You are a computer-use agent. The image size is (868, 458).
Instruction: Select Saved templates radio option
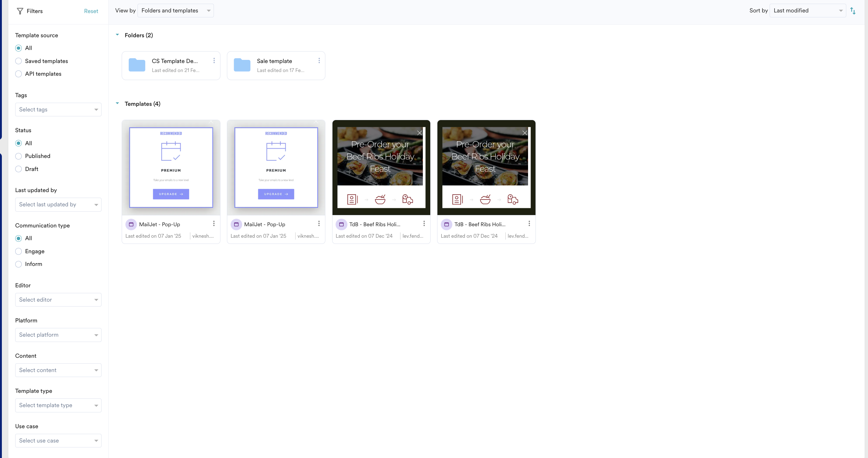pos(19,61)
